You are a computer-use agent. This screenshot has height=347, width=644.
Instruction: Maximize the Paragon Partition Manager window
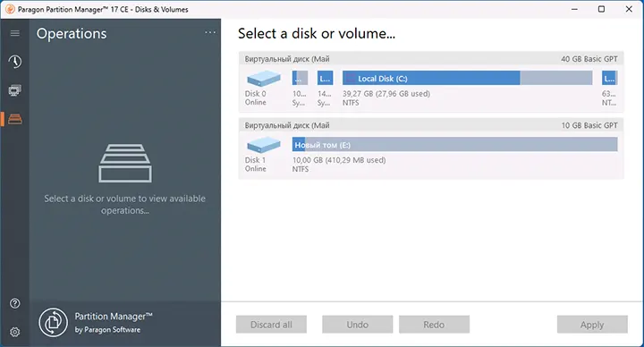pos(601,9)
